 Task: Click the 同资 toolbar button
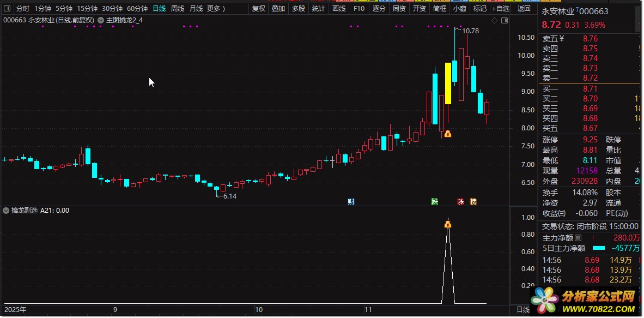(399, 9)
